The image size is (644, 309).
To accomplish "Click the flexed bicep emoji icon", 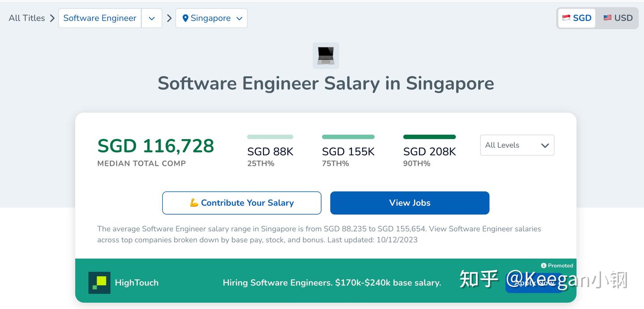I will click(194, 203).
